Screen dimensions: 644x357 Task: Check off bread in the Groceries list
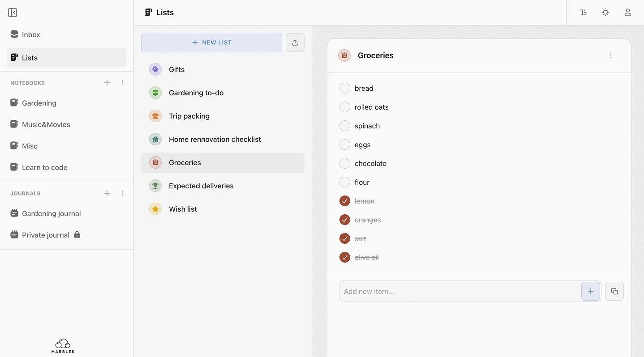pyautogui.click(x=344, y=88)
